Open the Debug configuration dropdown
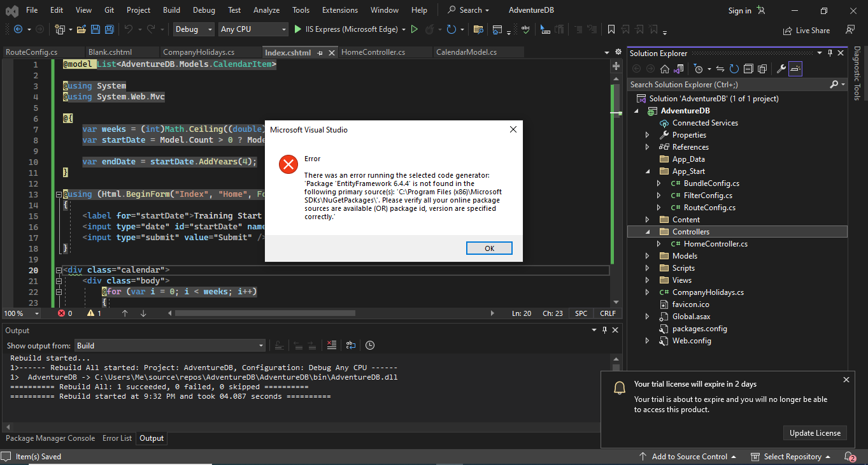 (x=194, y=29)
